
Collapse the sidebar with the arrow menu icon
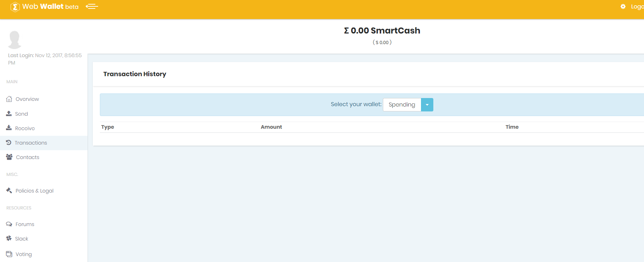[92, 6]
